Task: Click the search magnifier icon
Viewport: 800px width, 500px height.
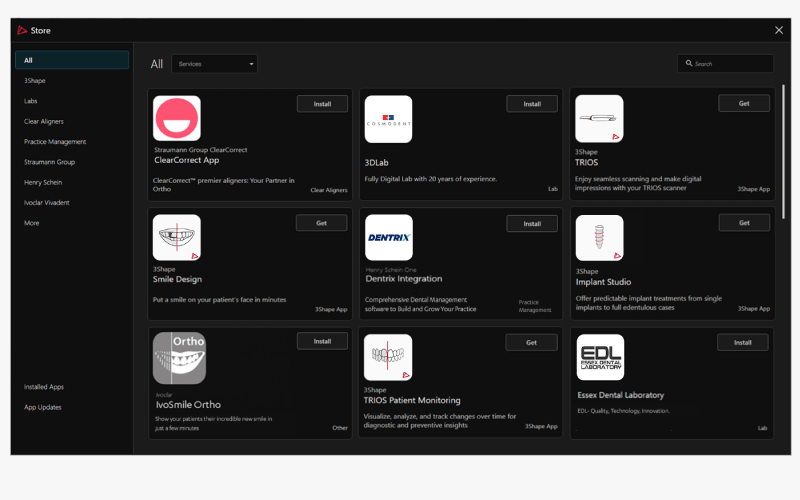Action: point(689,63)
